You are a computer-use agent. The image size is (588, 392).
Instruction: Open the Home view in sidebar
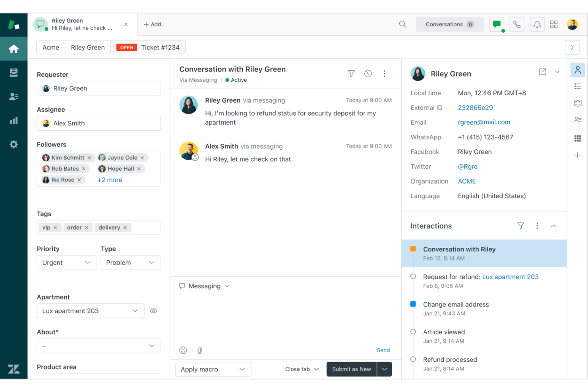(14, 49)
